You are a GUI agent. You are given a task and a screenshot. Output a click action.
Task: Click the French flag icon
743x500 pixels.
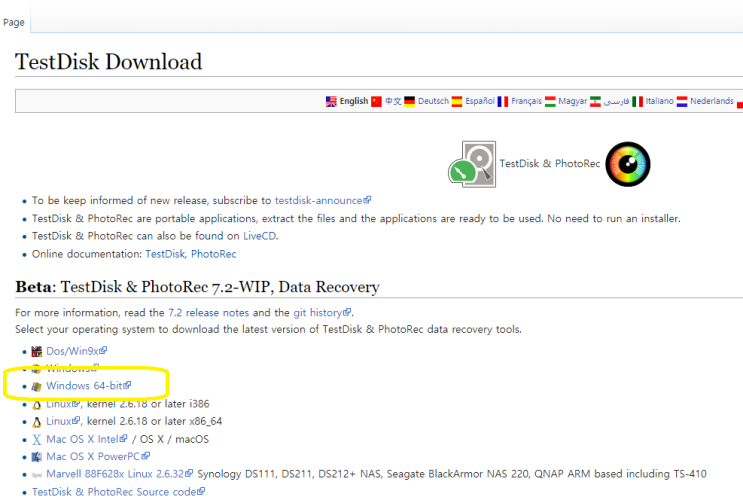pos(503,101)
